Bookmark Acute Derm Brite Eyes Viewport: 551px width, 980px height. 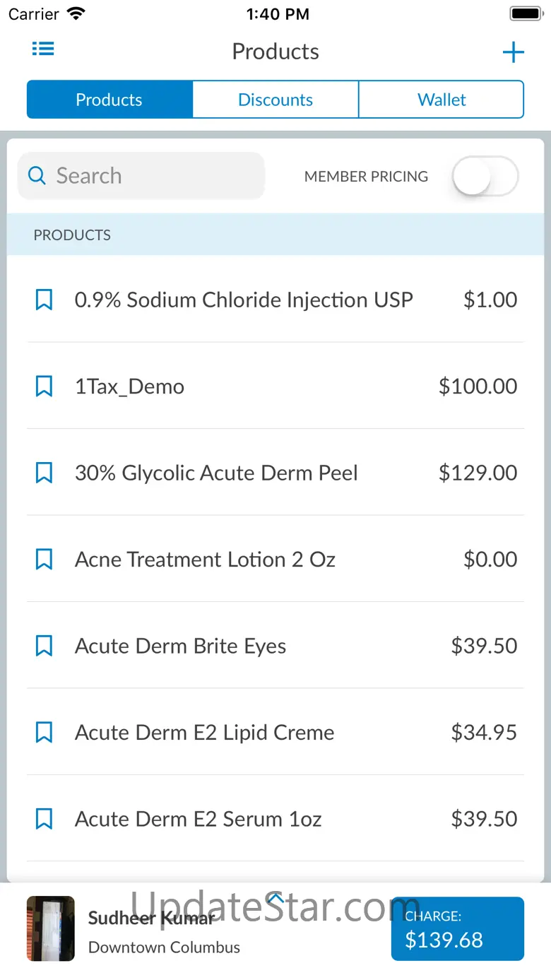point(44,646)
